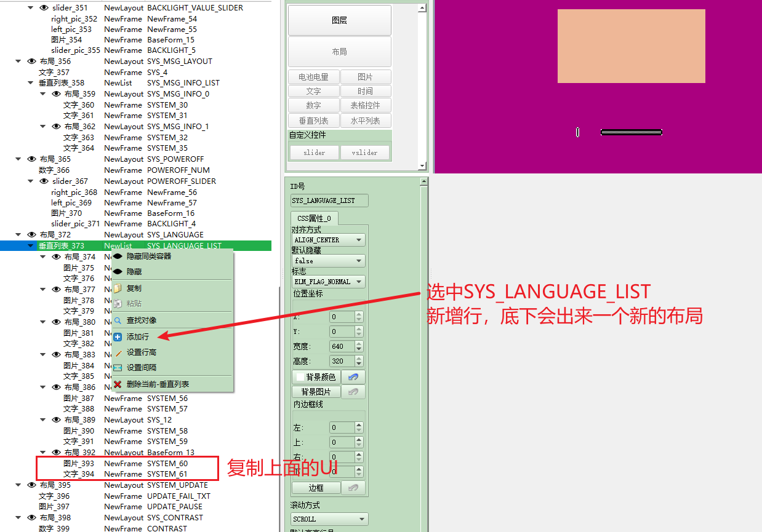
Task: Click the reset arrow beside 背景图片
Action: [353, 392]
